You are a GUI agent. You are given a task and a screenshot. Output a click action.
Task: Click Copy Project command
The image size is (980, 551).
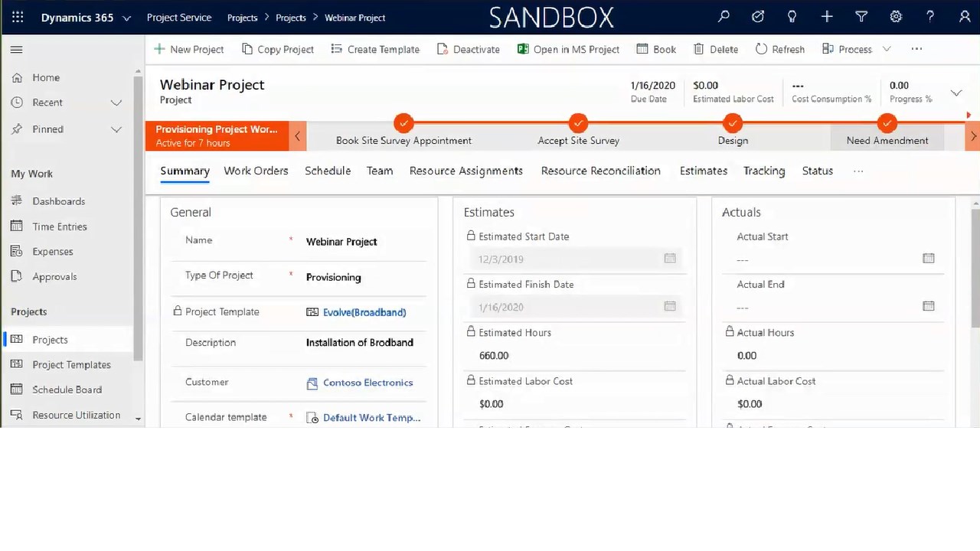[x=278, y=49]
